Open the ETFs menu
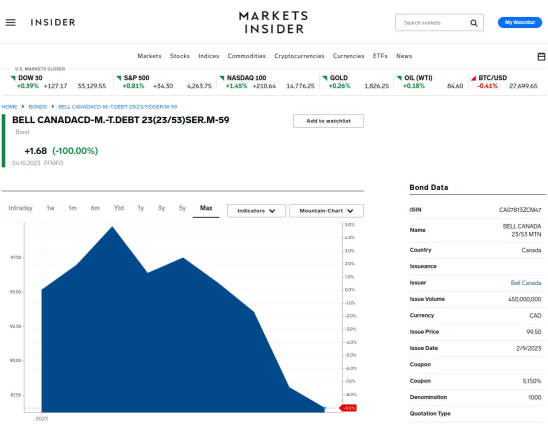Screen dimensions: 548x425 pos(380,56)
